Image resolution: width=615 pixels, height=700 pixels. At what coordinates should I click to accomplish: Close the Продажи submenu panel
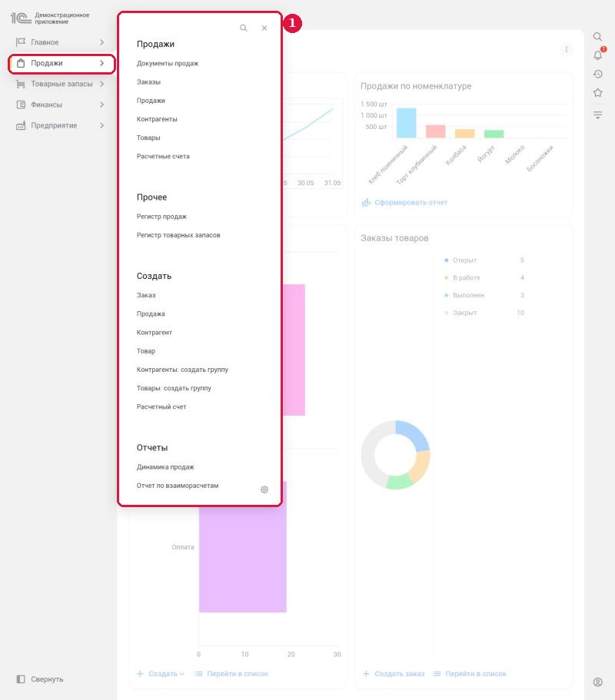264,28
